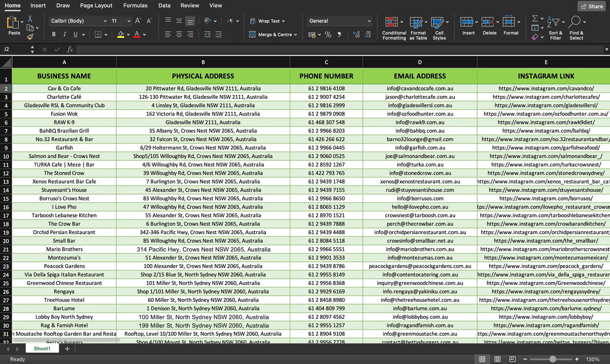Image resolution: width=610 pixels, height=364 pixels.
Task: Click the Insert cells icon
Action: [x=468, y=23]
